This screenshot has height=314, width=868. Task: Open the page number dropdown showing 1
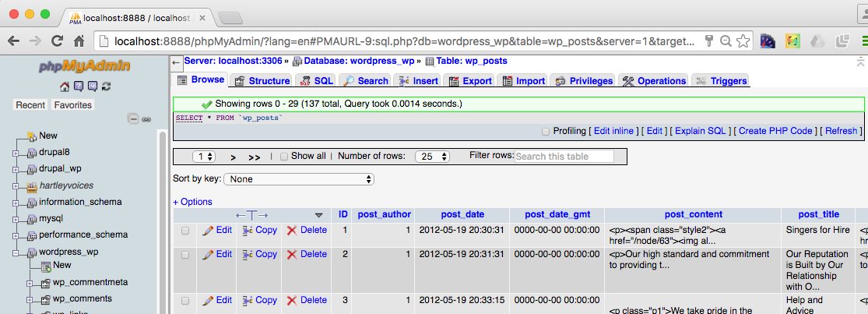tap(204, 157)
